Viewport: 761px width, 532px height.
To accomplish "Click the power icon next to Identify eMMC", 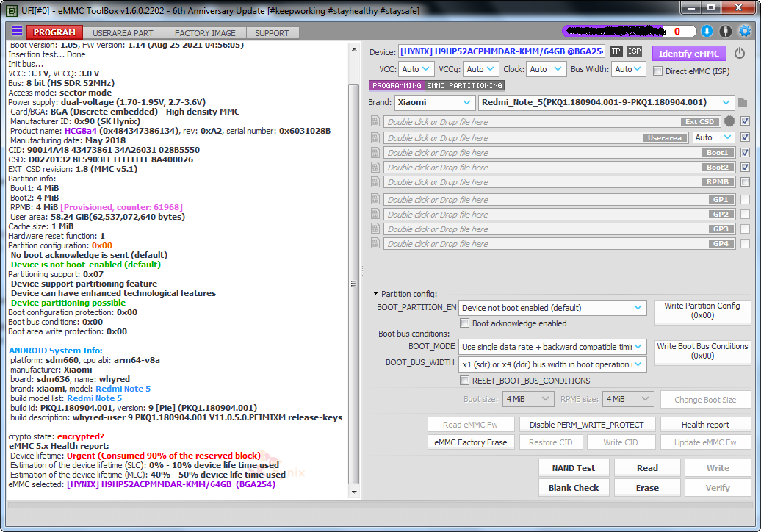I will [739, 53].
